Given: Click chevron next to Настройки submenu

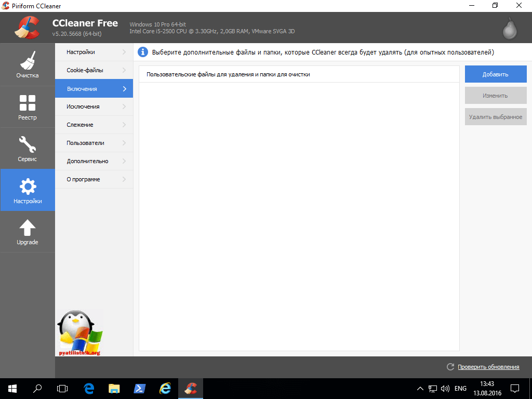Looking at the screenshot, I should pyautogui.click(x=124, y=52).
